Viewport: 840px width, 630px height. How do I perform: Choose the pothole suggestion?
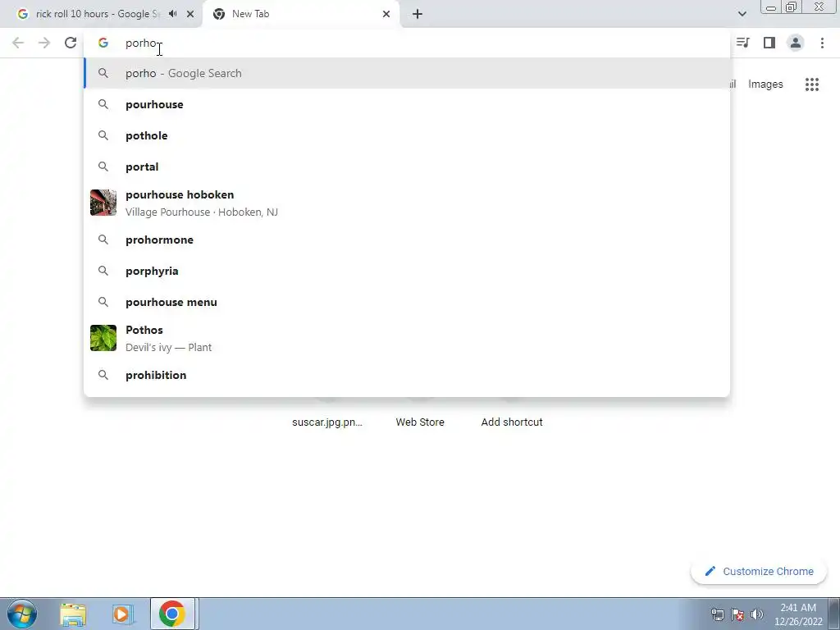pos(407,135)
